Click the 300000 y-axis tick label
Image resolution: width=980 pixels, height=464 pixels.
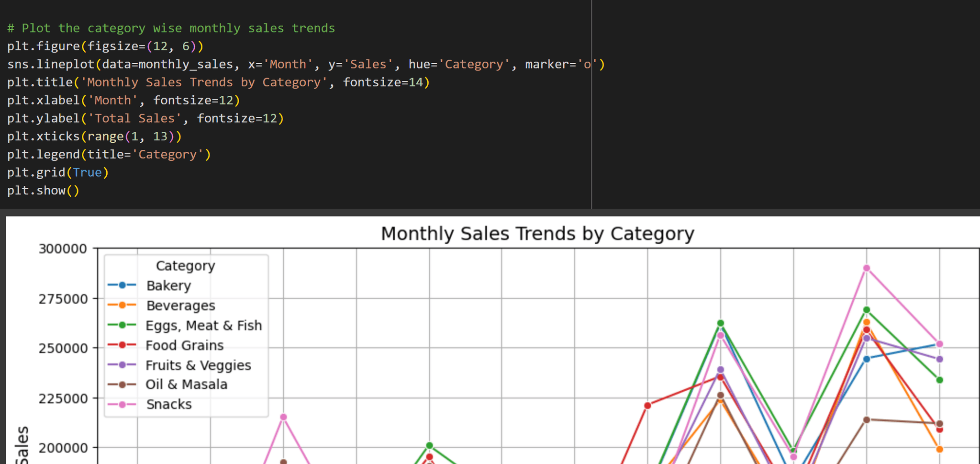[63, 249]
